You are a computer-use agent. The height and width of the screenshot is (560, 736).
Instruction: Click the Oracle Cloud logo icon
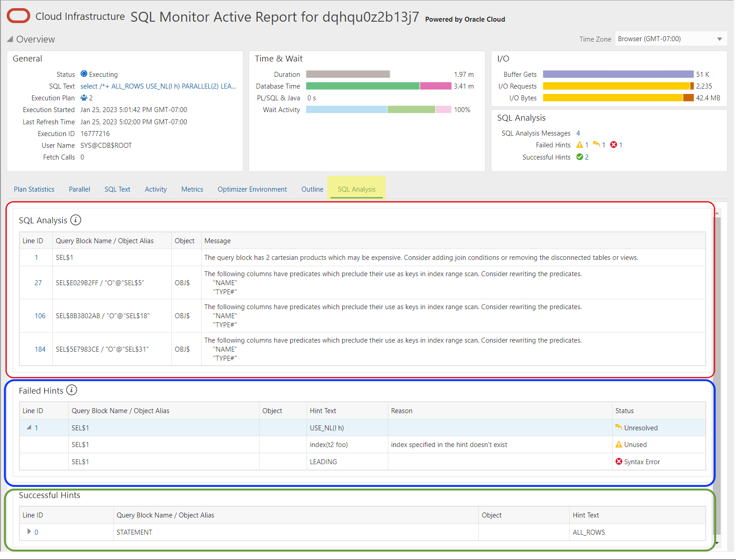tap(19, 16)
